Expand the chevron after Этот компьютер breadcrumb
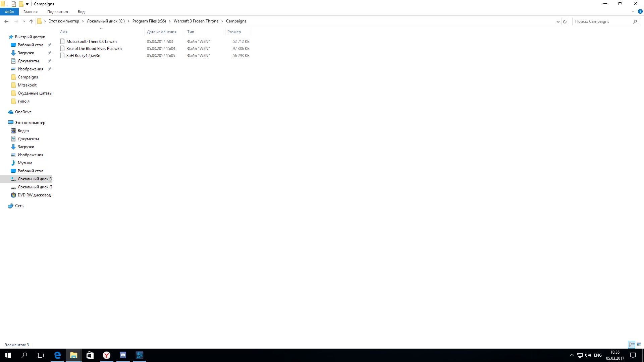The height and width of the screenshot is (362, 644). click(x=83, y=21)
